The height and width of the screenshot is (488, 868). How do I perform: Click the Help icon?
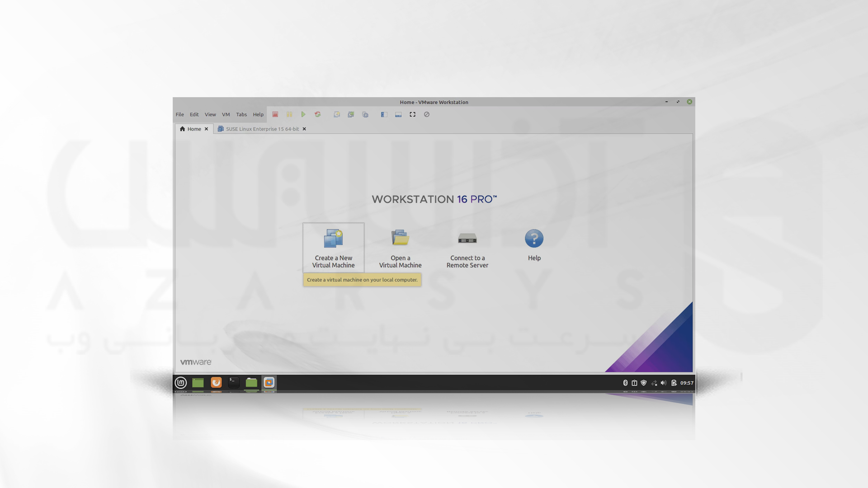point(534,238)
